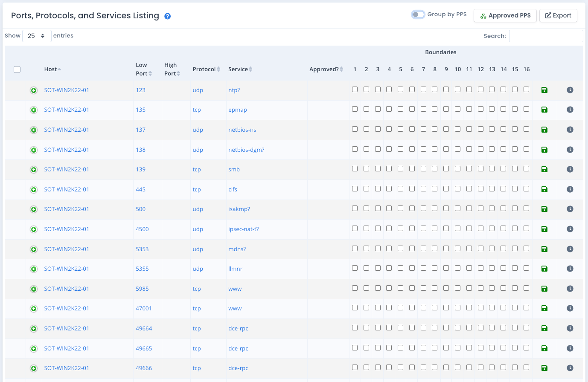The height and width of the screenshot is (382, 588).
Task: Sort table by High Port column
Action: pyautogui.click(x=172, y=69)
